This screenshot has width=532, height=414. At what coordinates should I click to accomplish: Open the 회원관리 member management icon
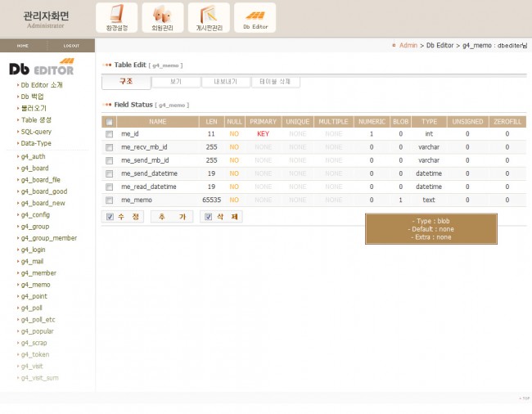coord(163,18)
